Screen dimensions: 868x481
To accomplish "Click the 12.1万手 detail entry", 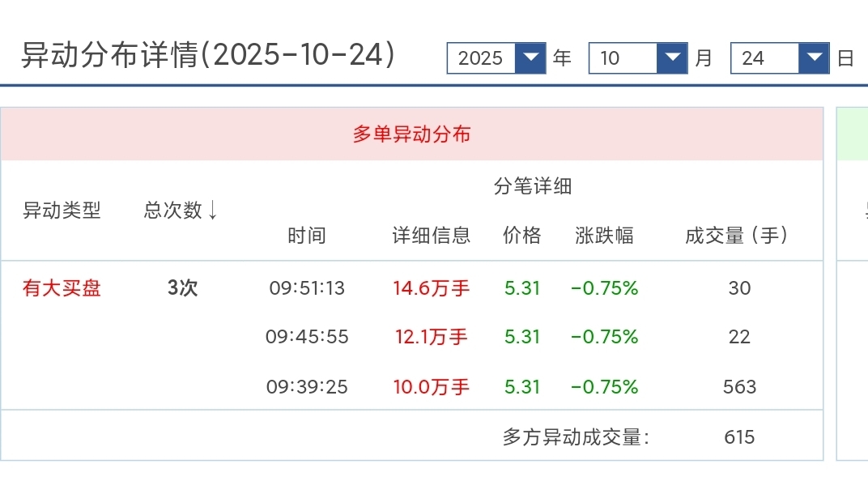I will (x=432, y=337).
